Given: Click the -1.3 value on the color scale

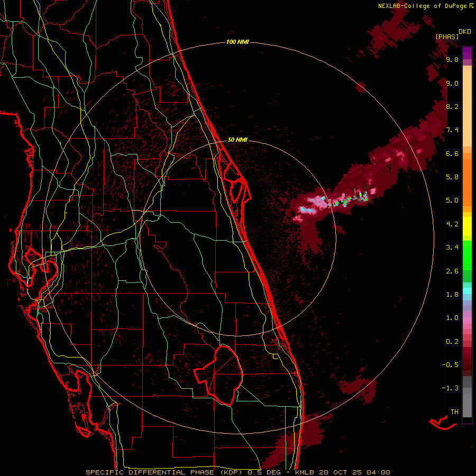Looking at the screenshot, I should coord(450,388).
